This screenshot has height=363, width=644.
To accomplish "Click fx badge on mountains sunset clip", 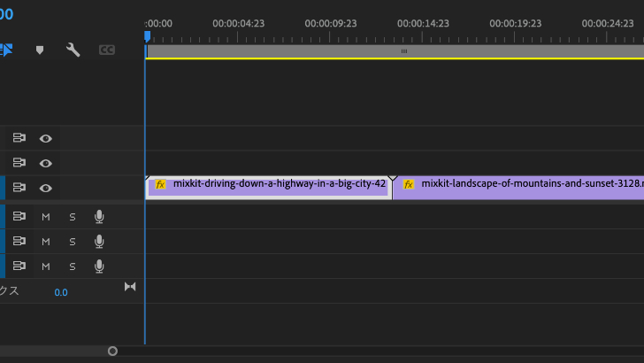I will 409,184.
